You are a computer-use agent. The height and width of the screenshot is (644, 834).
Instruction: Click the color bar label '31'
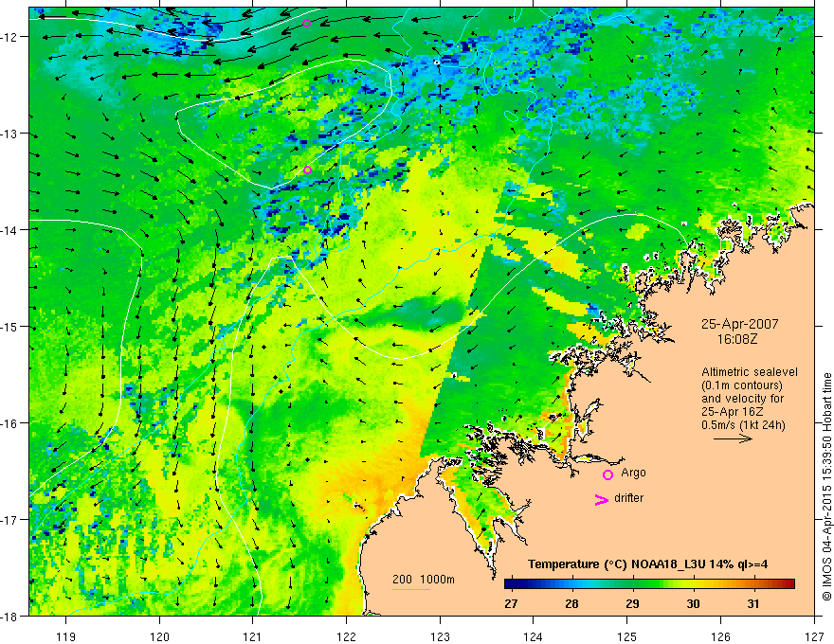tap(753, 604)
